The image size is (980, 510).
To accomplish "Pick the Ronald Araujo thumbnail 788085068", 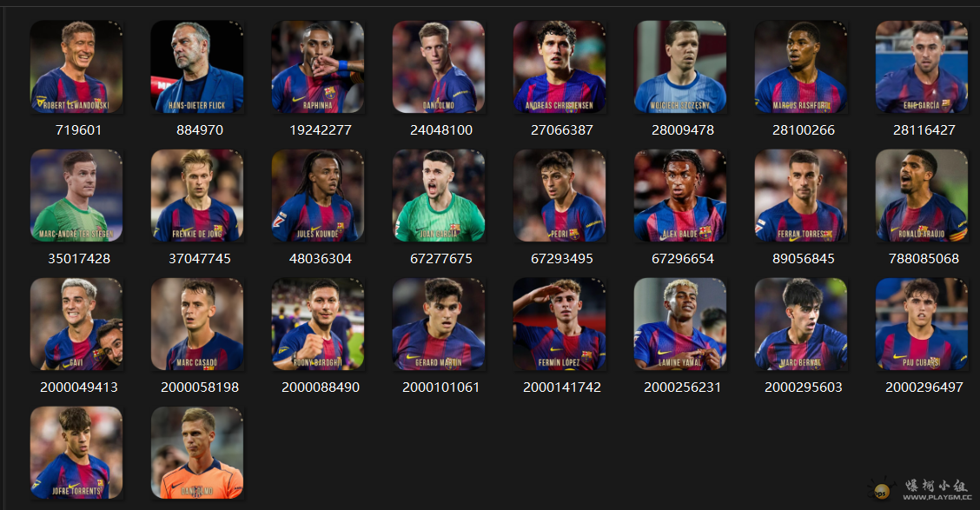I will 921,195.
